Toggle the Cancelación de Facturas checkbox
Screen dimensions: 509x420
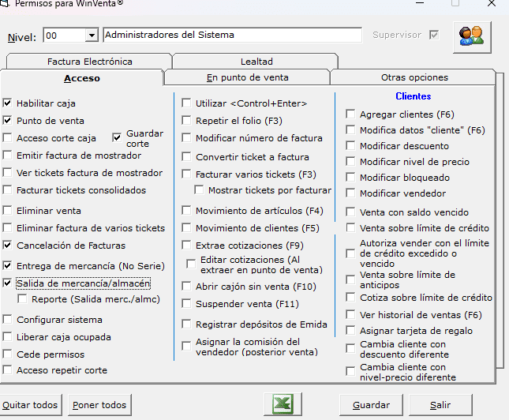click(x=8, y=246)
